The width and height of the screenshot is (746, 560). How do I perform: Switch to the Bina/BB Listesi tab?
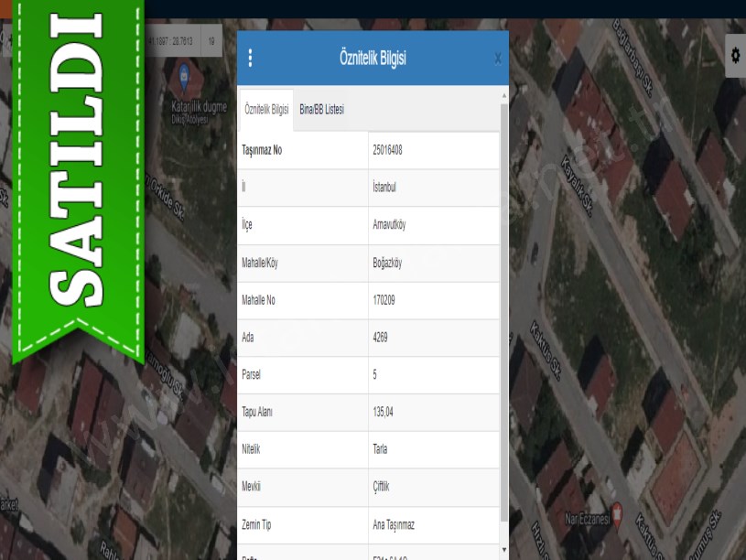point(321,110)
